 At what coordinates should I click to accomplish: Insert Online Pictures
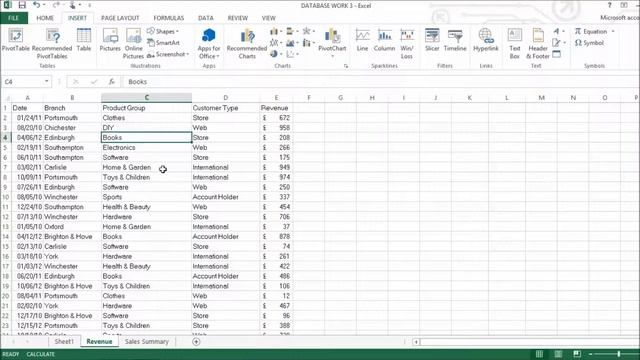133,44
